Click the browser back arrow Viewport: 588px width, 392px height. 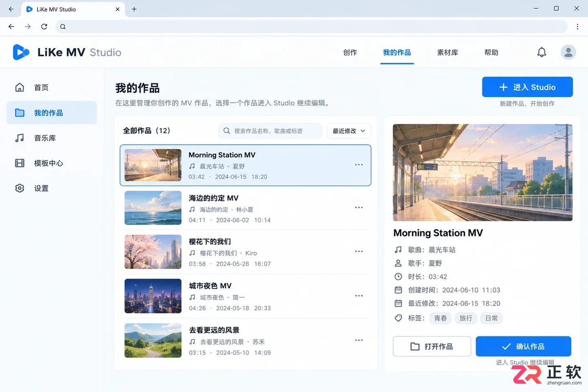[11, 27]
